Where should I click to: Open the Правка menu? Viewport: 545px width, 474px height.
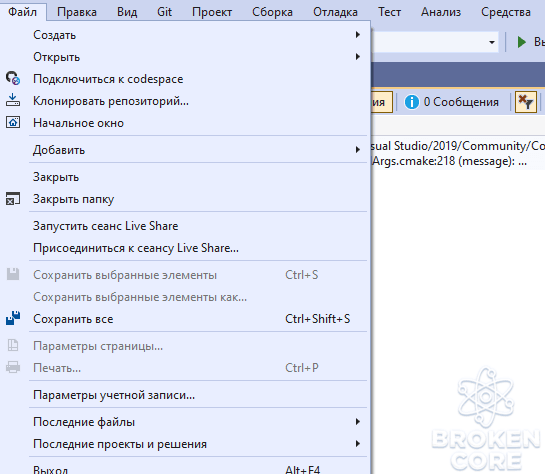[x=77, y=12]
